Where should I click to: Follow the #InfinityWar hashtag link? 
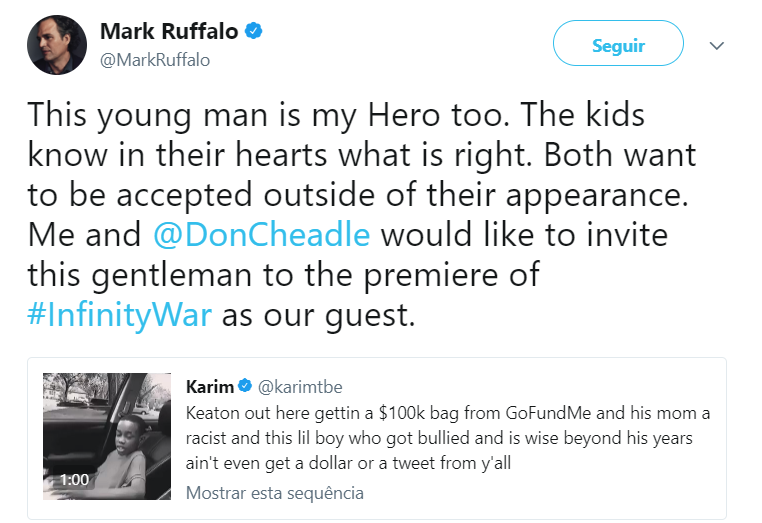120,315
